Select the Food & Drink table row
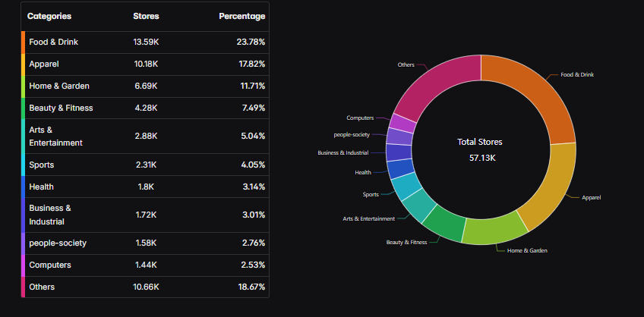Screen dimensions: 644x317 click(x=146, y=42)
